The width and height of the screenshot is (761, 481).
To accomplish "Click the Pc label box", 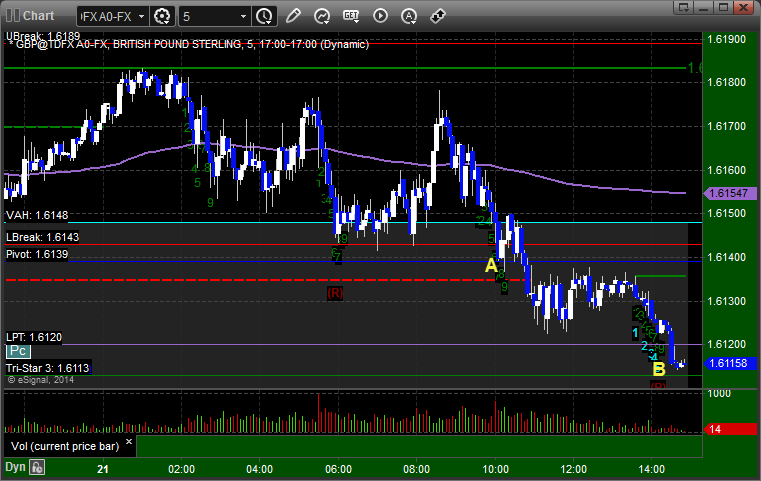I will [18, 350].
